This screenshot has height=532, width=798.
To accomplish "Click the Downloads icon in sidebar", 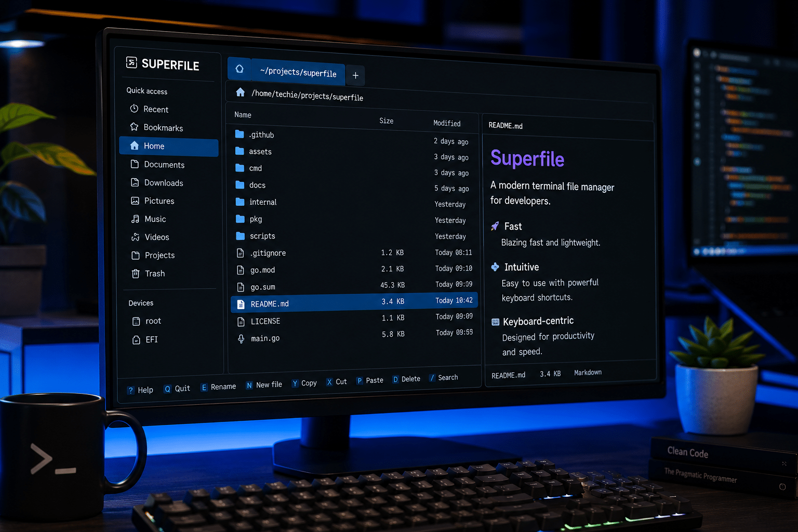I will [135, 182].
